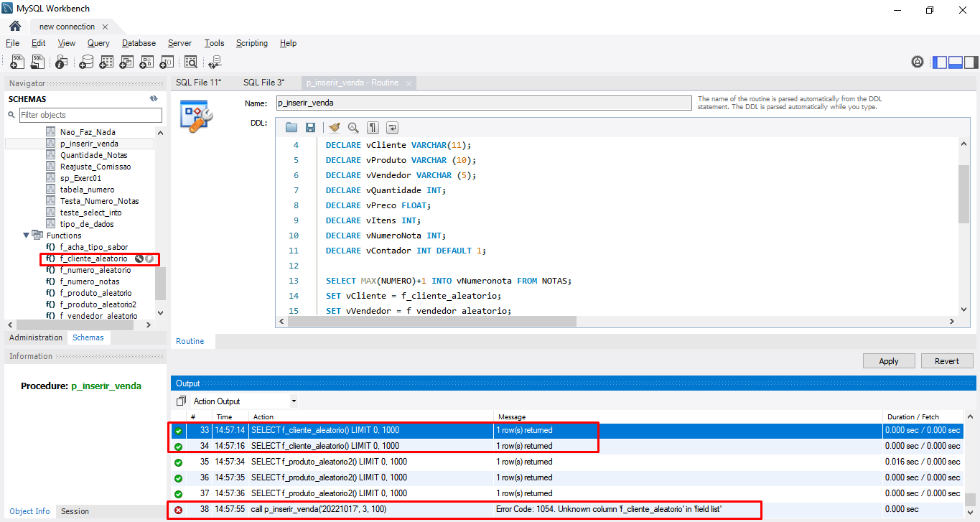
Task: Collapse the Functions tree node
Action: pos(27,235)
